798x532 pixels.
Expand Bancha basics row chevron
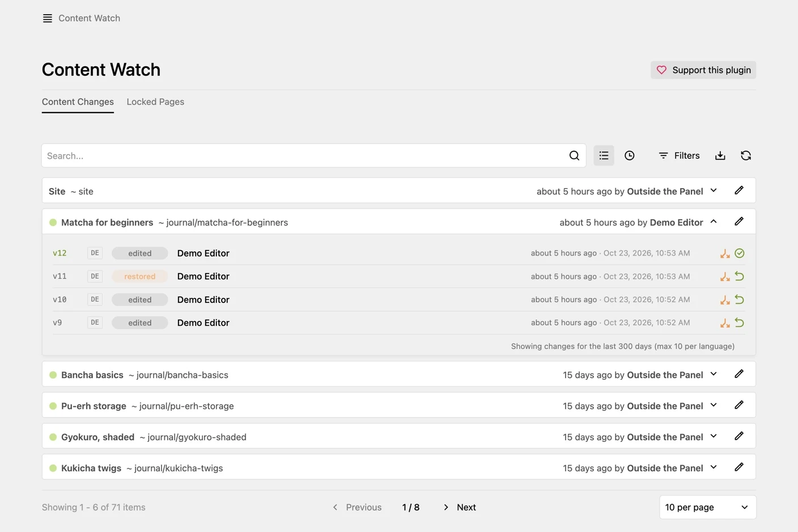(714, 374)
